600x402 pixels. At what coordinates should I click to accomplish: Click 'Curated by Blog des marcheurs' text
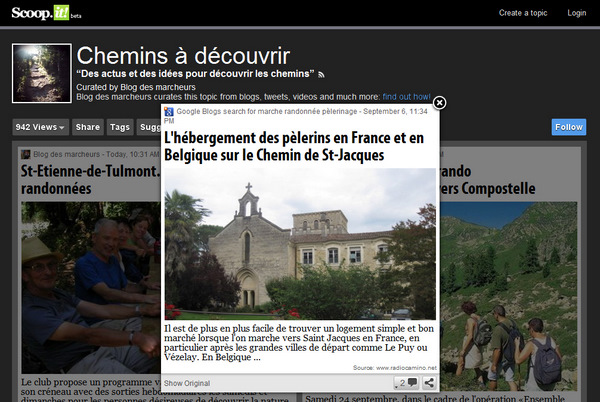(x=136, y=87)
